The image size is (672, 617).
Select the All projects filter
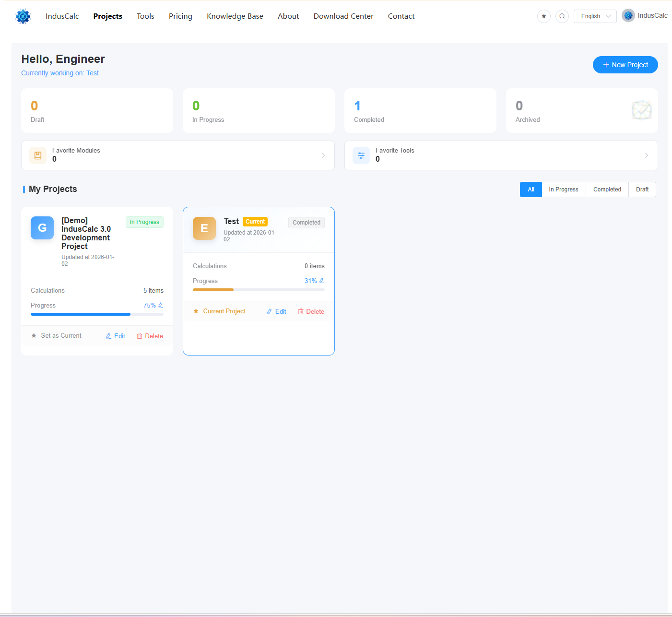point(531,189)
